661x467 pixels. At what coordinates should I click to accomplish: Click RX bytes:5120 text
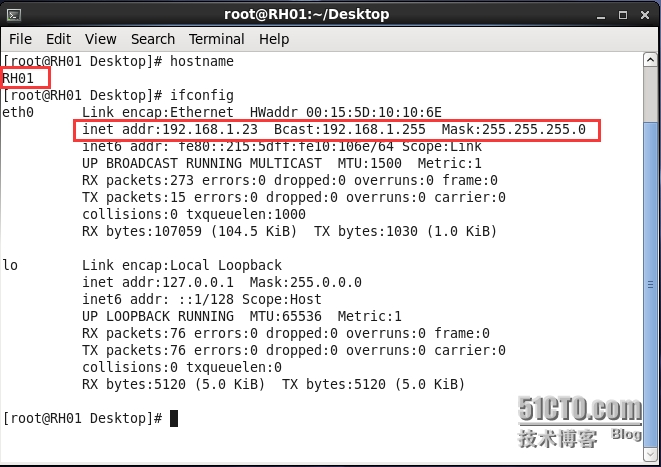134,384
